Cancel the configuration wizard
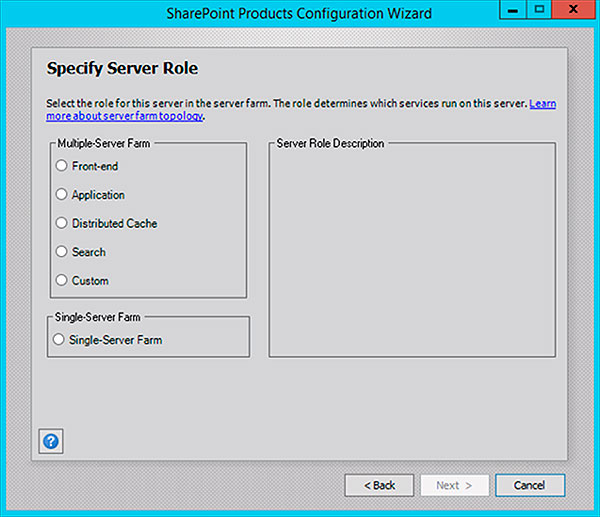The width and height of the screenshot is (600, 517). 530,485
